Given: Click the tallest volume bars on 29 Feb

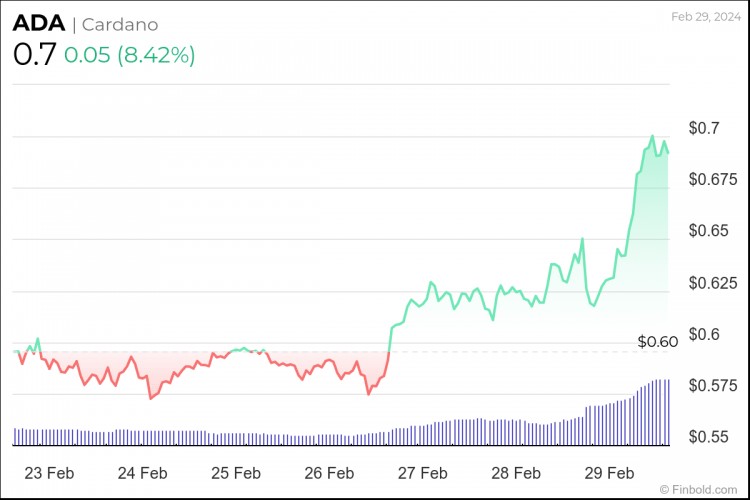Looking at the screenshot, I should (661, 412).
